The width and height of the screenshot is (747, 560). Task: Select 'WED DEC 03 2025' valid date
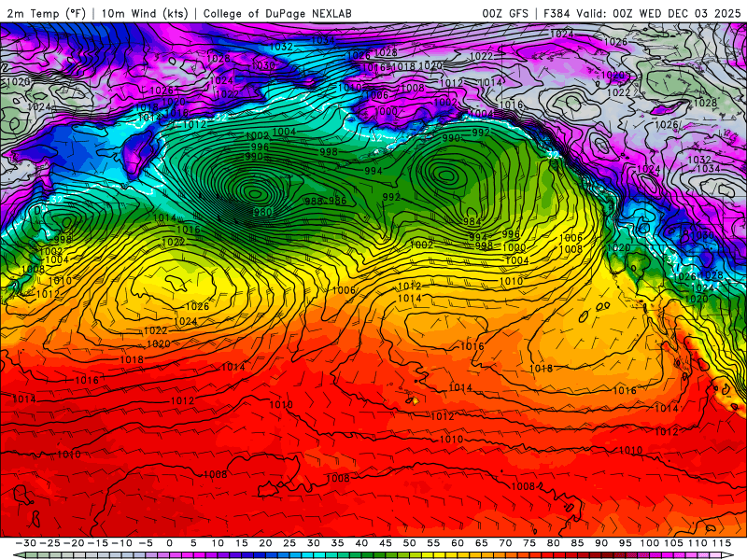[x=689, y=13]
